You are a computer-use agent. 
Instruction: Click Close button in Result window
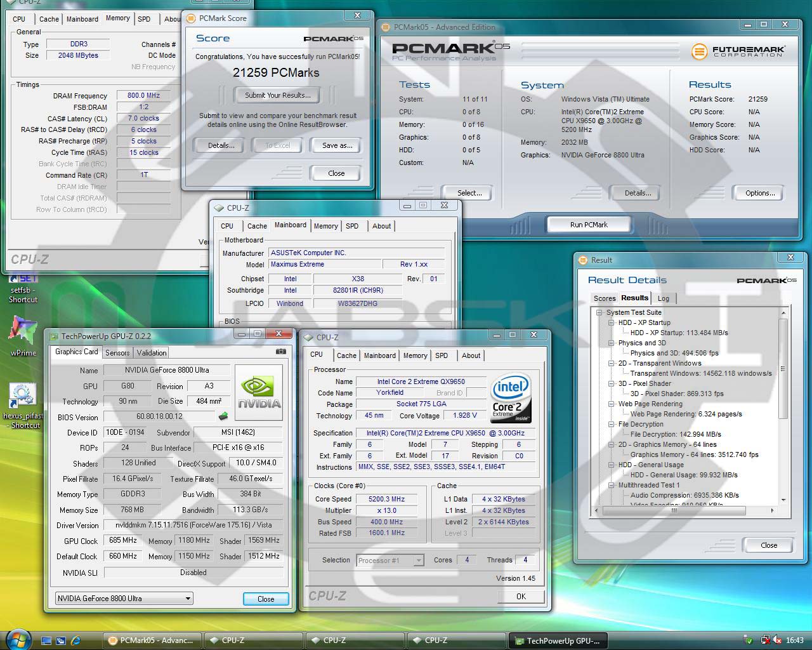click(x=769, y=545)
